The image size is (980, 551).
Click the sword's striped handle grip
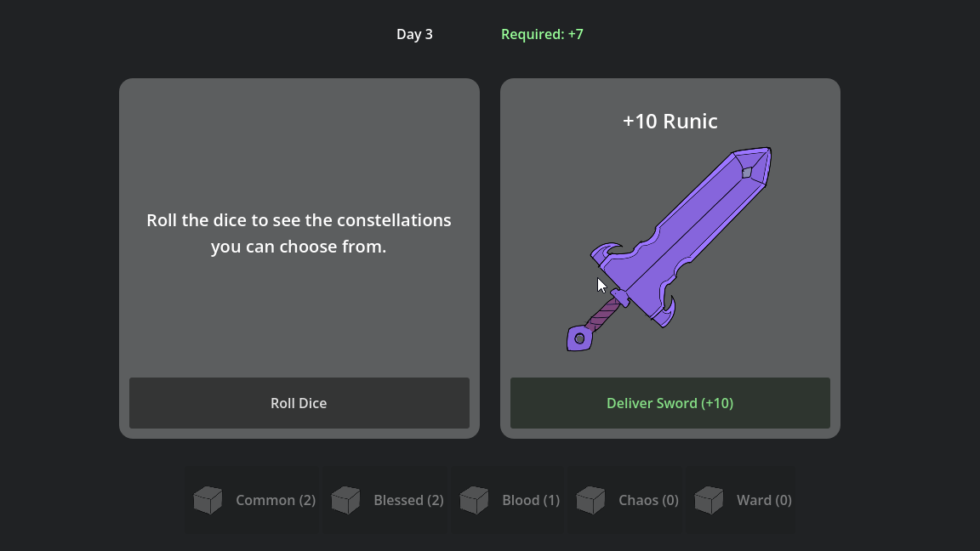point(602,315)
